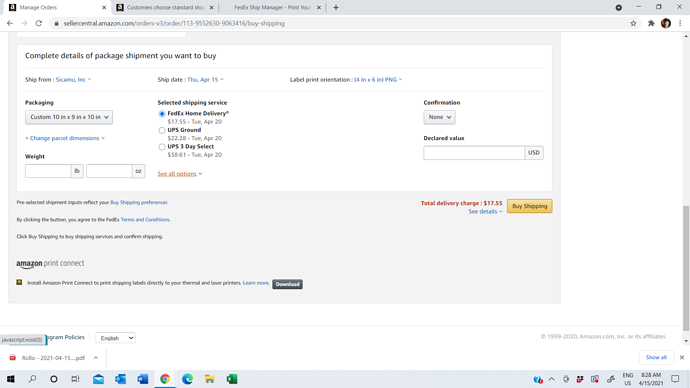Go back in browser
This screenshot has height=388, width=690.
(x=10, y=23)
